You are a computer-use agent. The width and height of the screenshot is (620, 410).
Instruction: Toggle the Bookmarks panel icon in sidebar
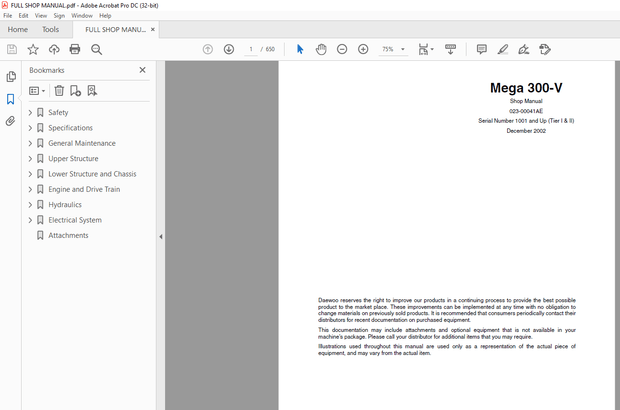(11, 99)
